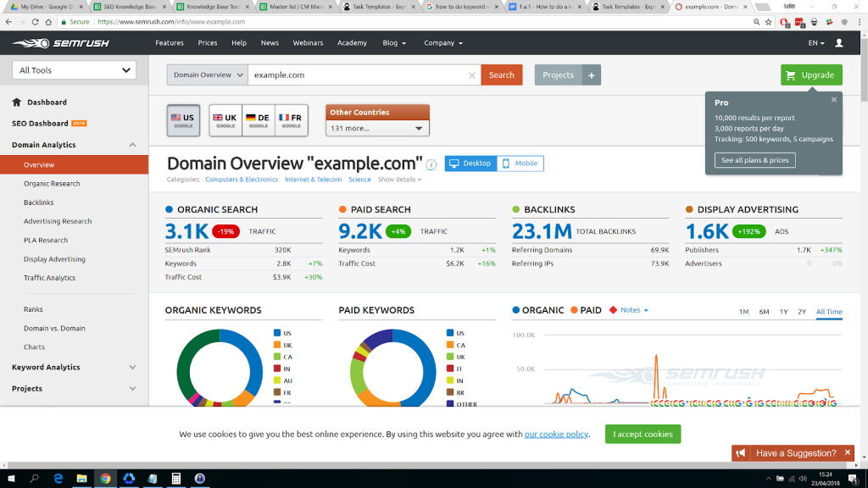
Task: Click the green Upgrade button
Action: (811, 75)
